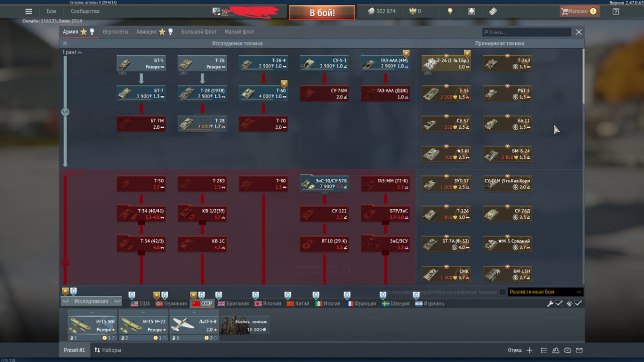
Task: Select the locked СУ-122 vehicle card
Action: pos(324,214)
